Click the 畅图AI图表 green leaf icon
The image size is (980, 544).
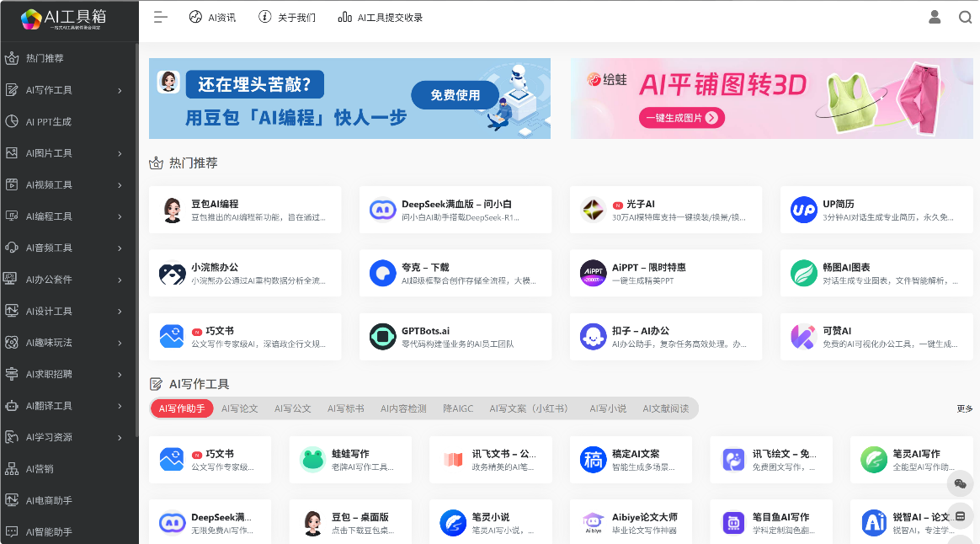click(804, 273)
